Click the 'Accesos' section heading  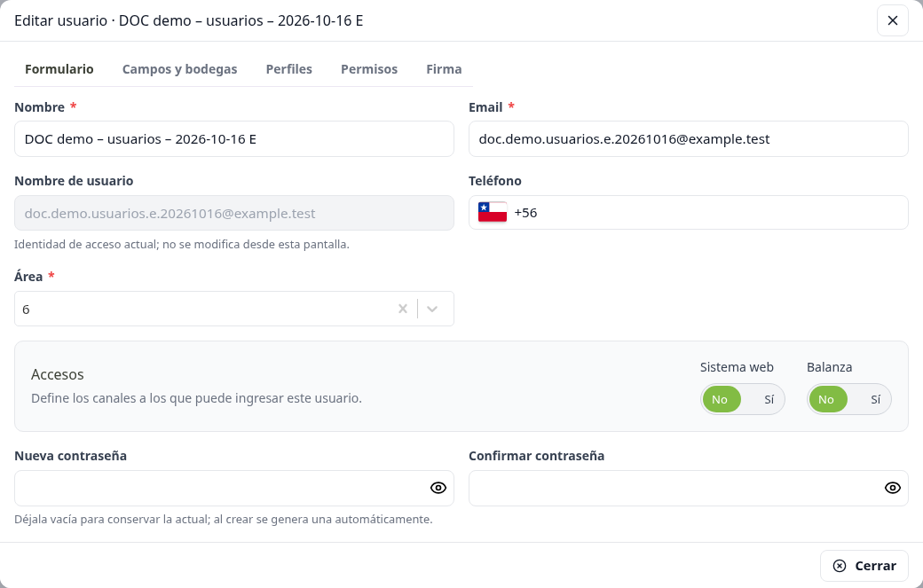pos(57,374)
